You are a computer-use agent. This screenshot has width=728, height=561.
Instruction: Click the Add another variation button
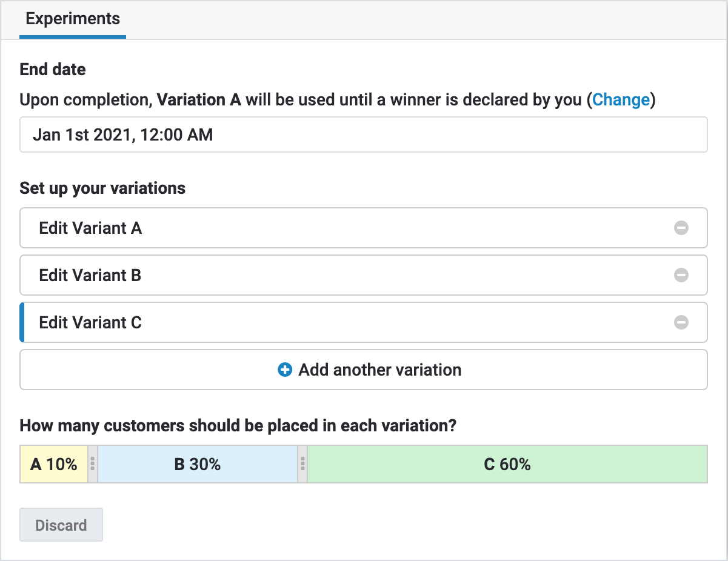tap(379, 370)
